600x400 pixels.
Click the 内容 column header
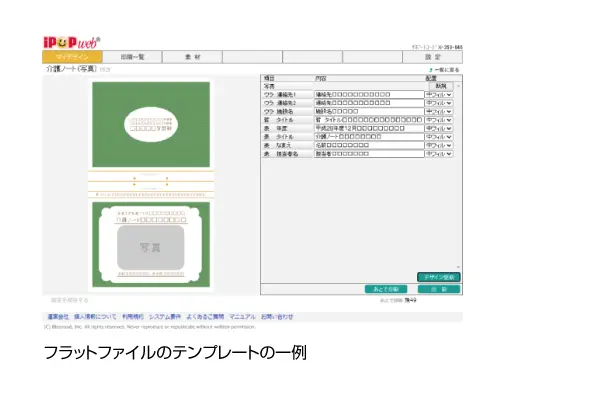point(320,78)
